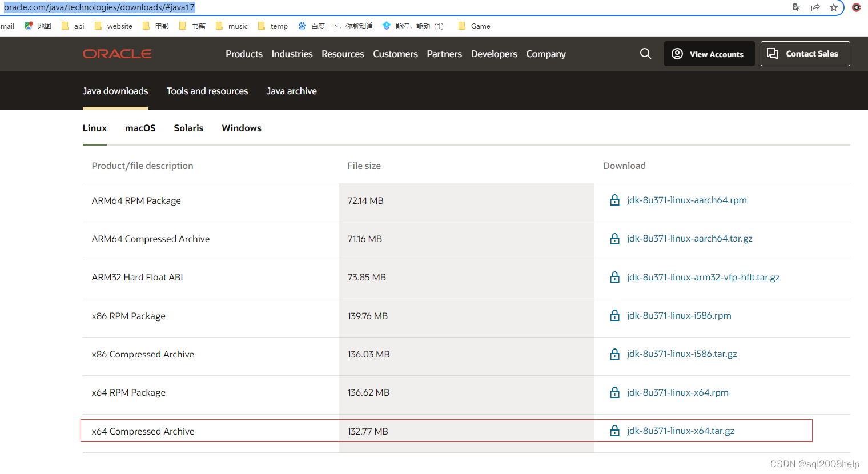Viewport: 868px width, 474px height.
Task: Click lock icon beside jdk-8u371-linux-aarch64.tar.gz
Action: [x=614, y=238]
